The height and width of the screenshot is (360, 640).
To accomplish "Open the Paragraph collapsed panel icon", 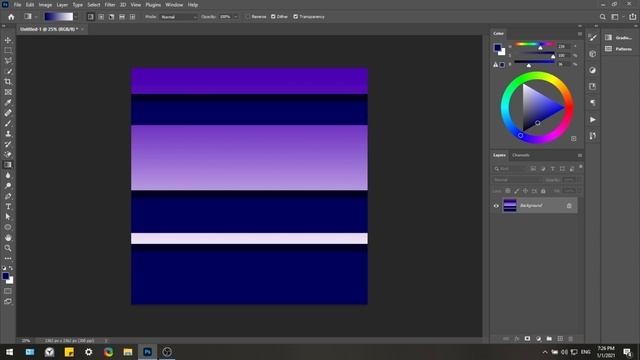I will [593, 103].
